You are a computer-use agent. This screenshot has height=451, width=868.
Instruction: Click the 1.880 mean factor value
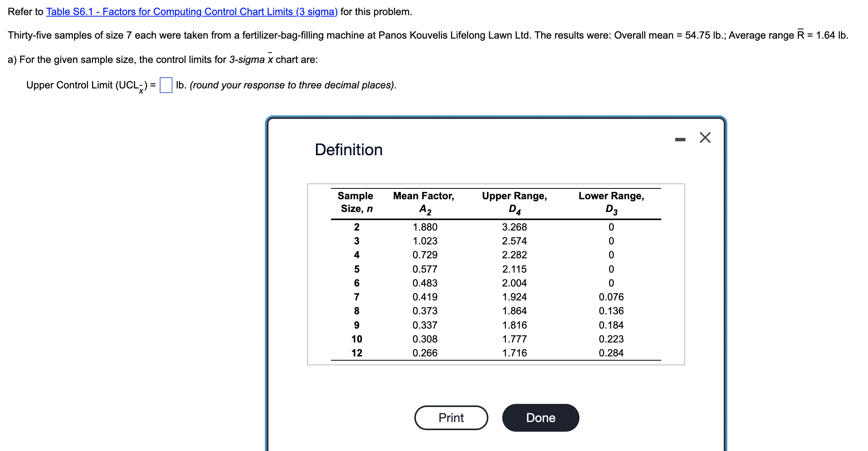424,227
